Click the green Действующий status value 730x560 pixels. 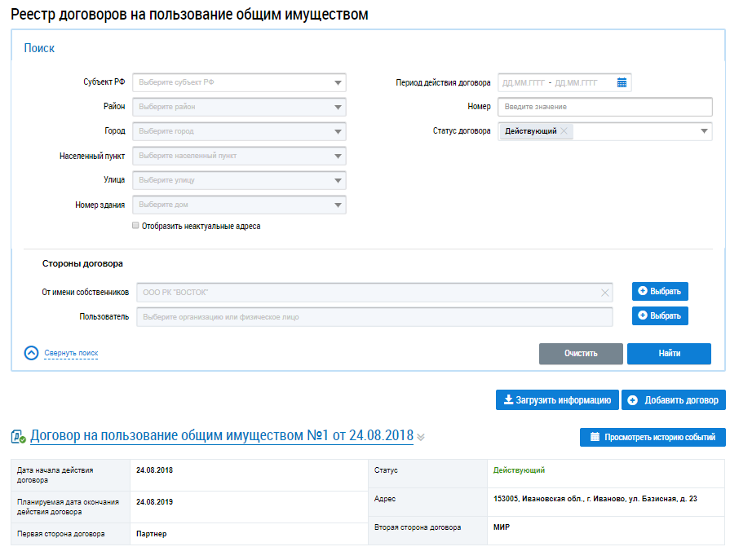coord(519,470)
